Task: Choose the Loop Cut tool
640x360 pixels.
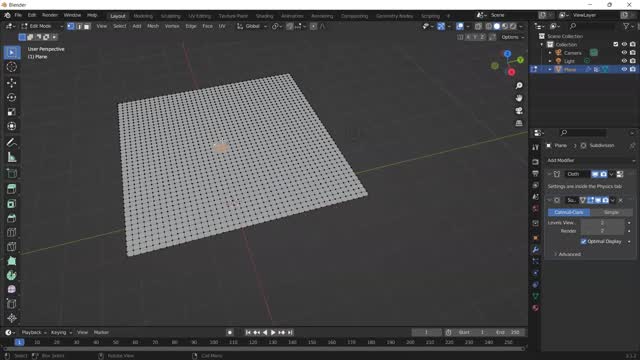Action: click(11, 232)
